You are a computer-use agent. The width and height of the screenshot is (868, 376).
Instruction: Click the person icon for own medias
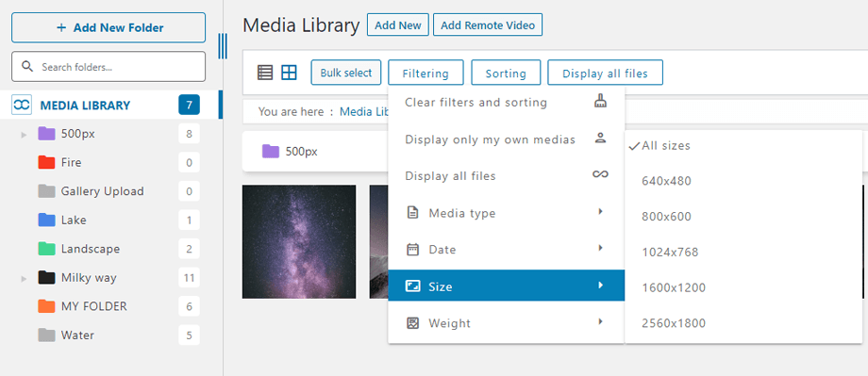pyautogui.click(x=600, y=139)
